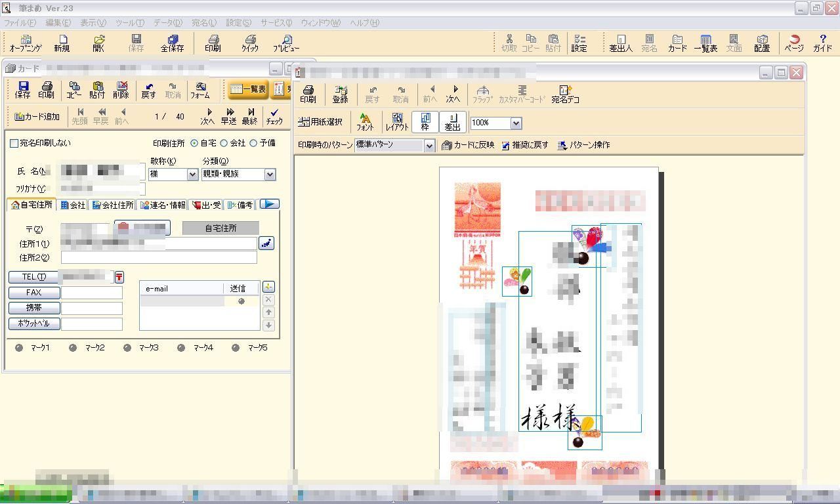
Task: Save all with 全保存 icon
Action: click(x=173, y=43)
